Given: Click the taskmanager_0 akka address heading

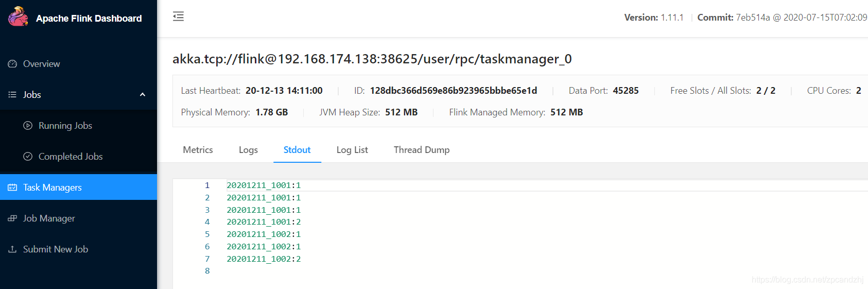Looking at the screenshot, I should [372, 59].
